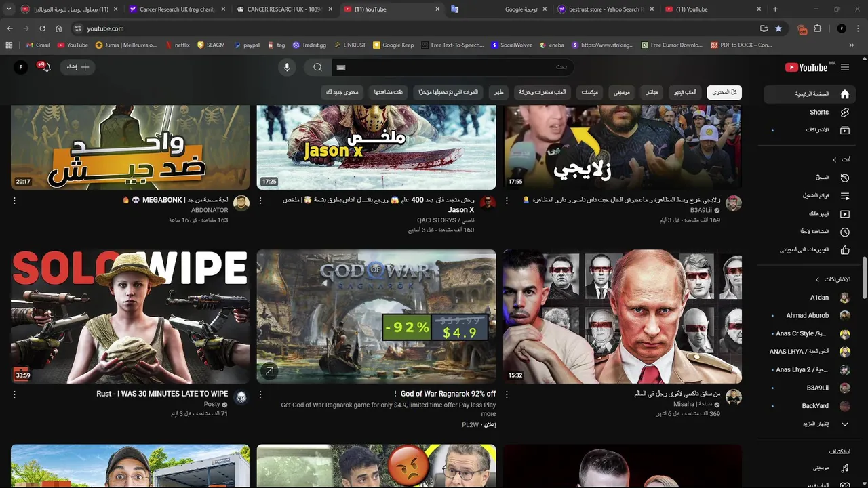The image size is (868, 488).
Task: Click the magnifier search button
Action: (x=317, y=67)
